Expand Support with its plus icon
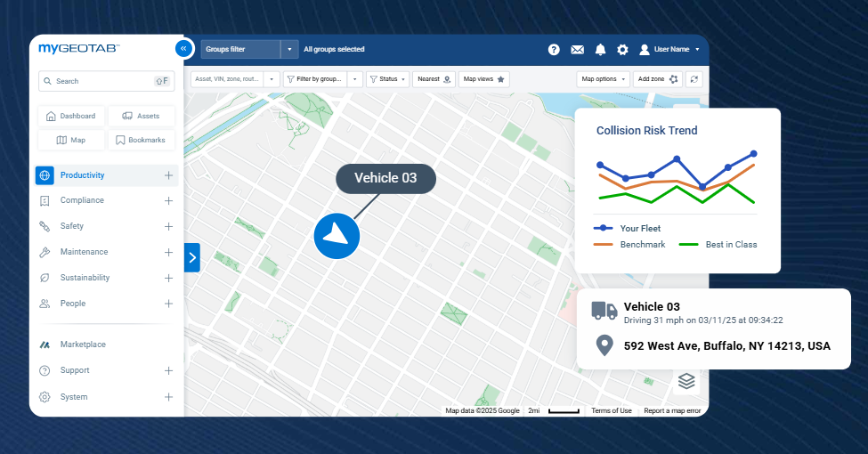 point(169,370)
